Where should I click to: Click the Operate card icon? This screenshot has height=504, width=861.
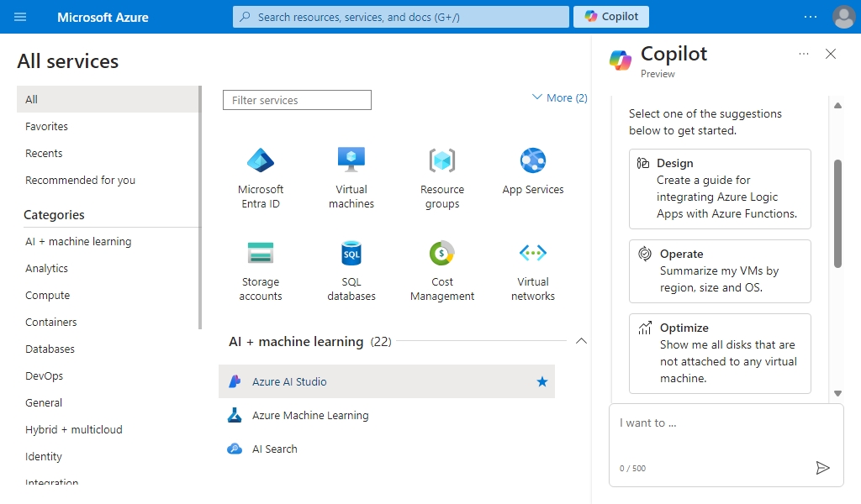coord(645,254)
